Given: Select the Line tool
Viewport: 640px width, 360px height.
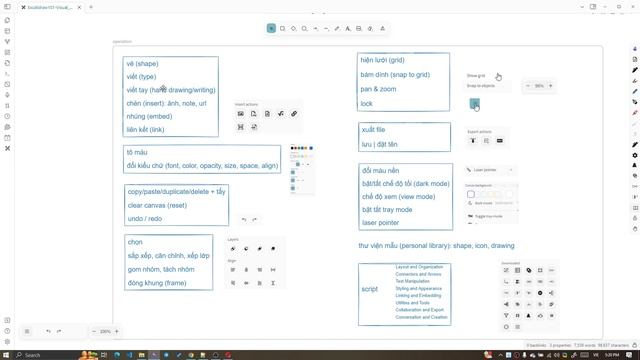Looking at the screenshot, I should tap(326, 29).
